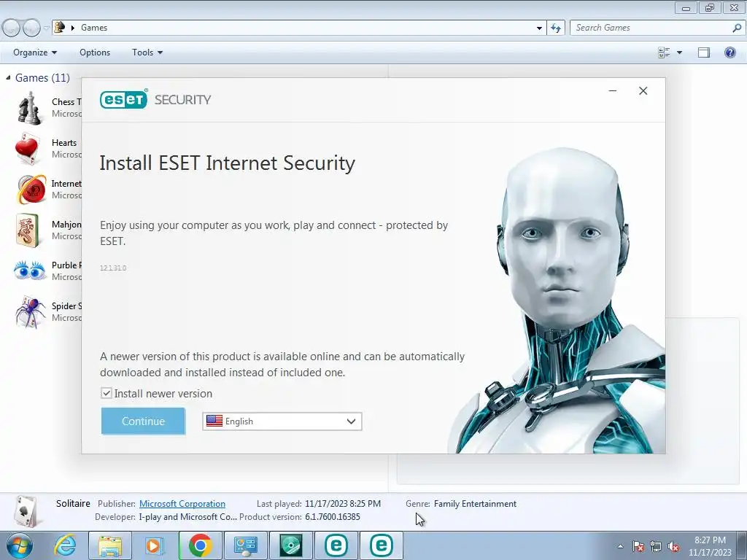Click the Install ESET Internet Security heading
Viewport: 747px width, 560px height.
click(x=228, y=163)
